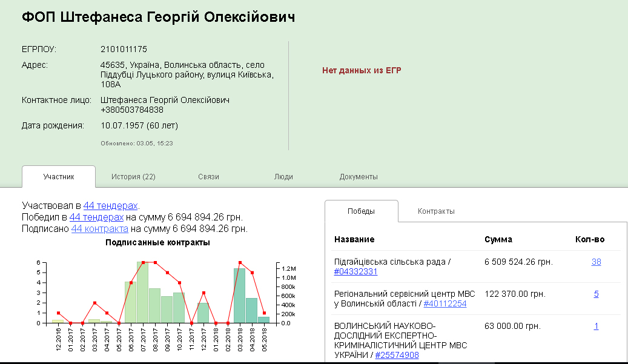The width and height of the screenshot is (628, 364).
Task: Follow the #40112254 code link
Action: (x=445, y=304)
